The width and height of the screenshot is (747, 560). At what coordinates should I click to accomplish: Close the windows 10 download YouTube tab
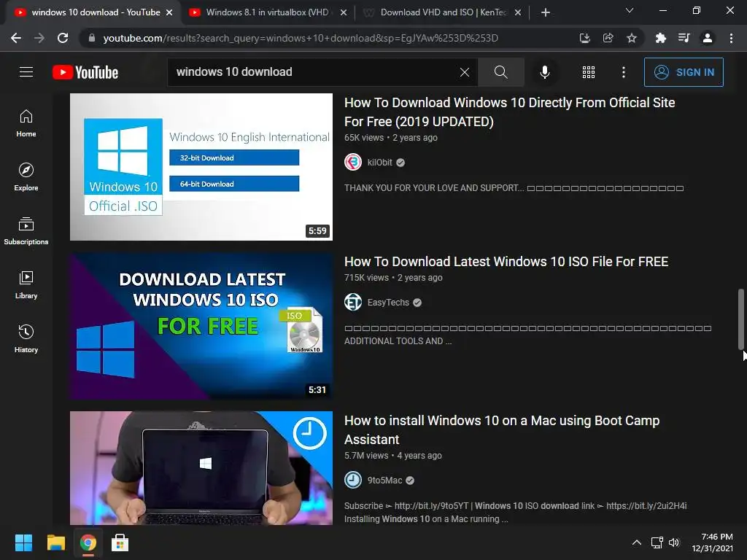pos(169,13)
